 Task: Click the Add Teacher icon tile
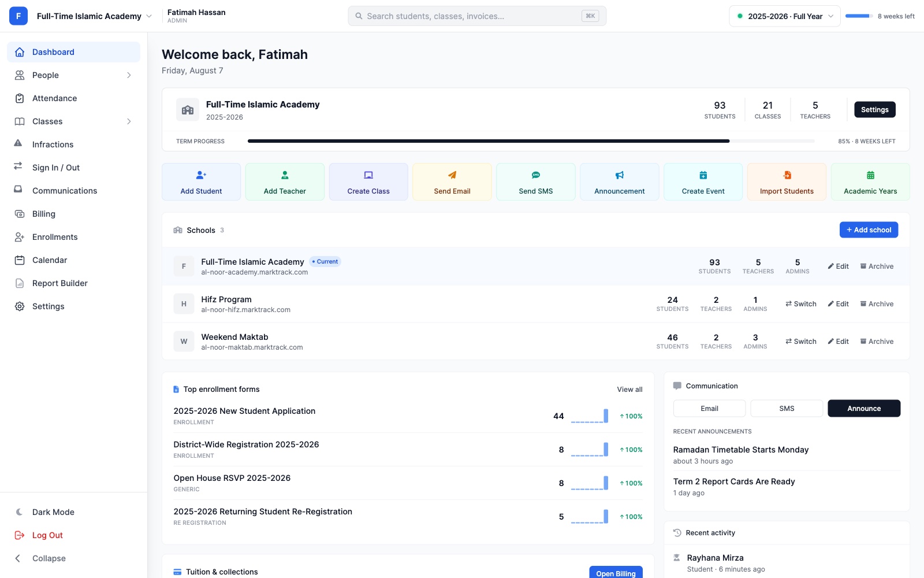(285, 182)
